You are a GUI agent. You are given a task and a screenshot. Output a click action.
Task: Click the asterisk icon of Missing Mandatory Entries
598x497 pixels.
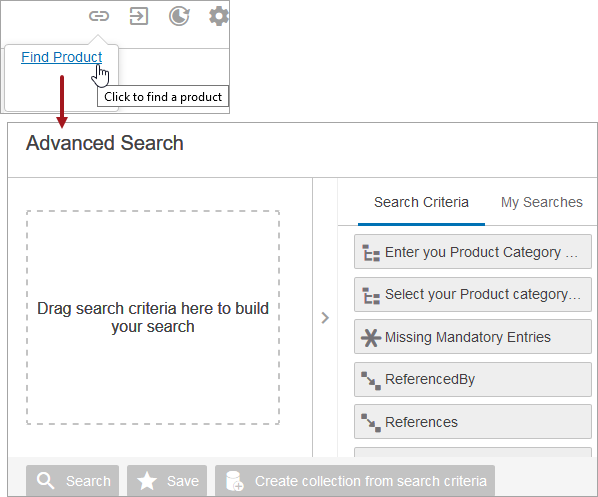[x=371, y=338]
